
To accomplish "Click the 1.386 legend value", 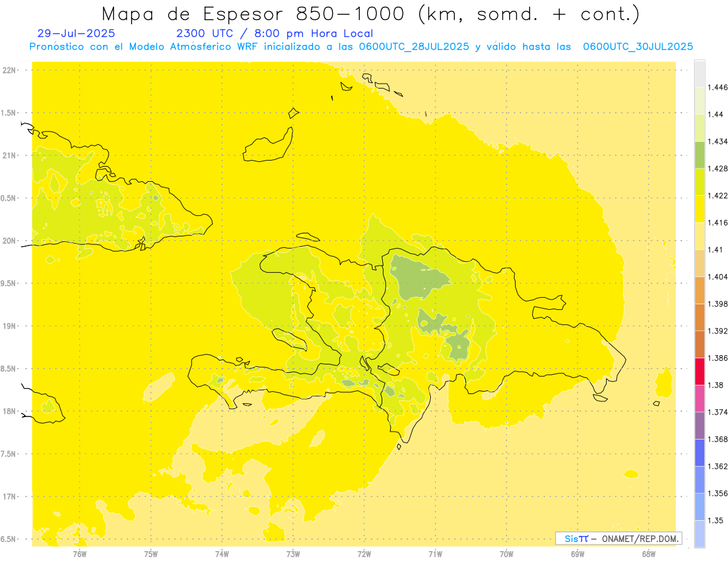I will coord(718,358).
